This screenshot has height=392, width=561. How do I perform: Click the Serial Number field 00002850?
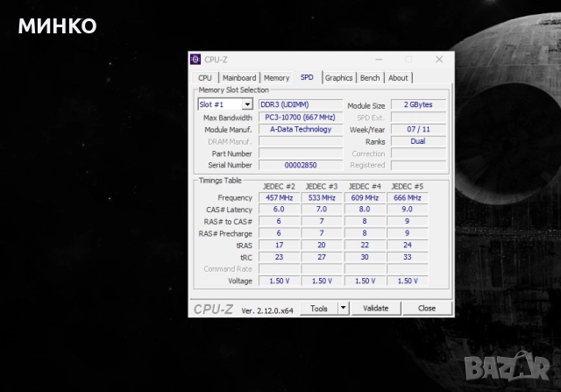[301, 165]
